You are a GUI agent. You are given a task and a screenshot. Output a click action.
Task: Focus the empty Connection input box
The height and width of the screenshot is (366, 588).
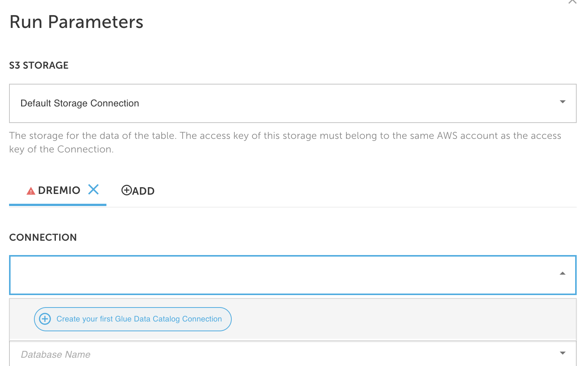point(292,275)
